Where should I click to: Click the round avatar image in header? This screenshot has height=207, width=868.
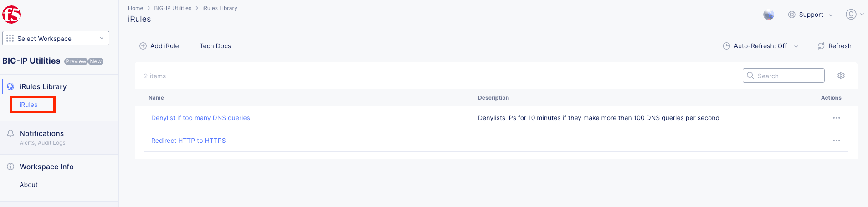click(769, 15)
